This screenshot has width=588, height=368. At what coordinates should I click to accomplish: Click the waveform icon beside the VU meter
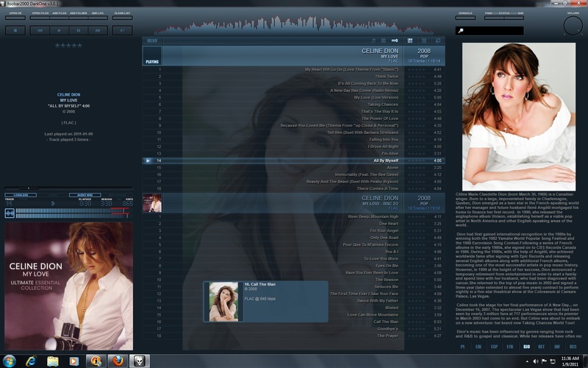pyautogui.click(x=10, y=213)
